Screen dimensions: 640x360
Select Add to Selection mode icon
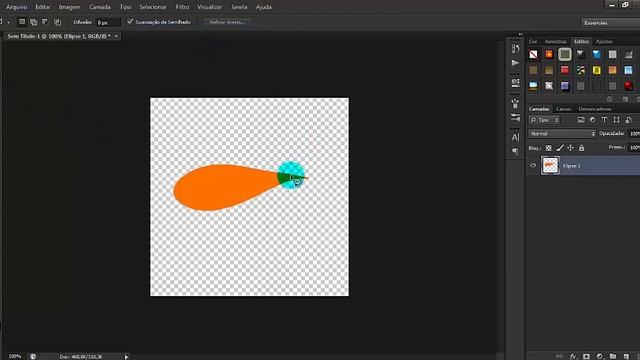coord(34,22)
